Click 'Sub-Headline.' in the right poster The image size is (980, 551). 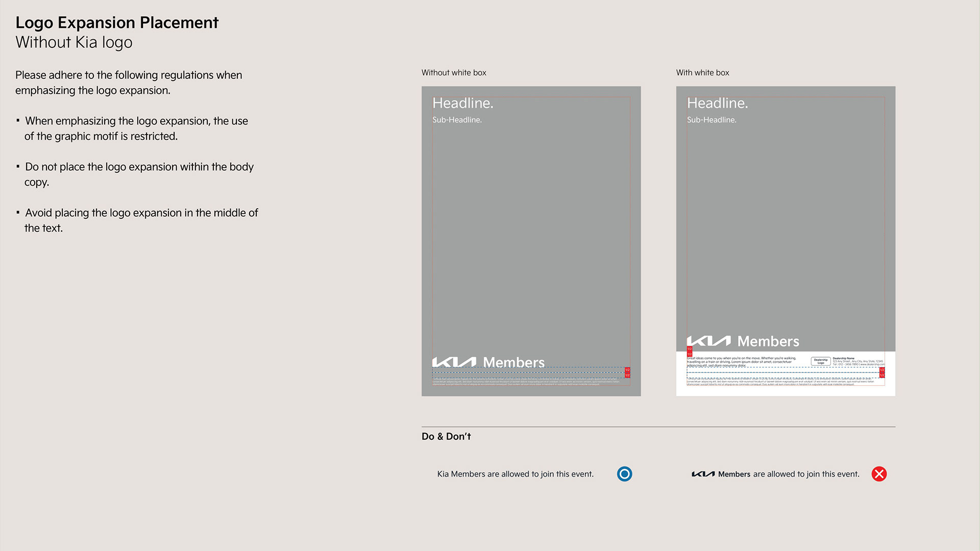(x=711, y=120)
